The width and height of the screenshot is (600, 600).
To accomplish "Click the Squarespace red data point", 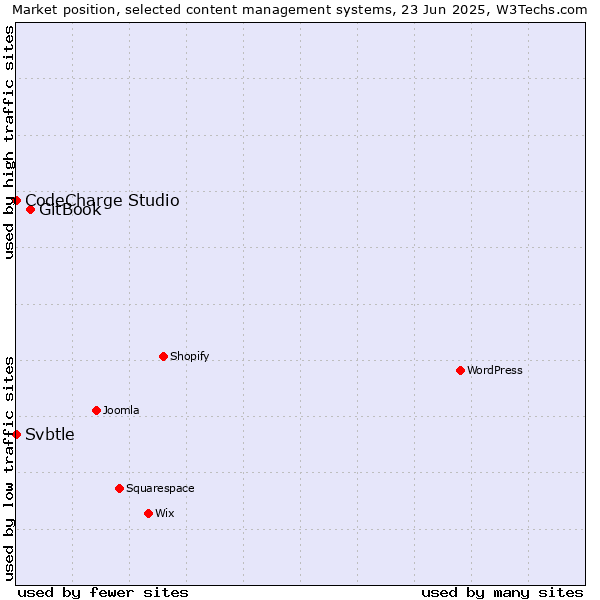I will (119, 489).
